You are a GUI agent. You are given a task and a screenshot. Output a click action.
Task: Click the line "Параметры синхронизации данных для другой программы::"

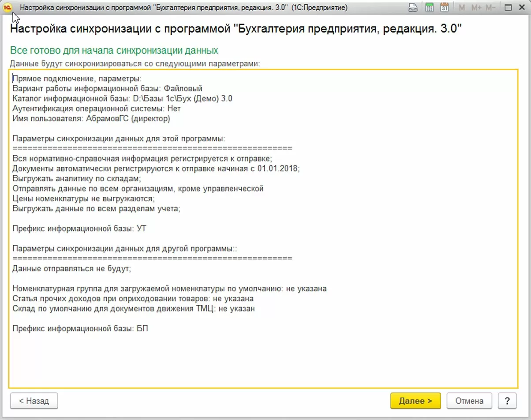pyautogui.click(x=125, y=248)
